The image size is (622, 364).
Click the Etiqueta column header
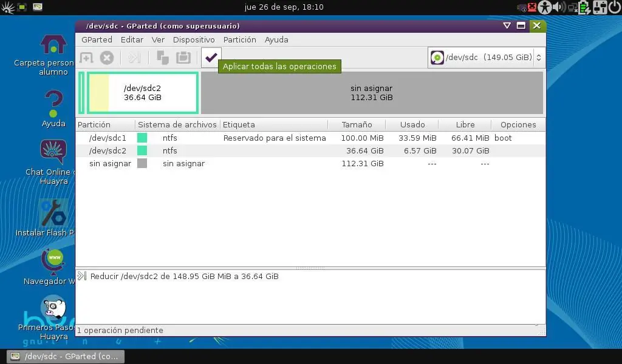point(274,125)
